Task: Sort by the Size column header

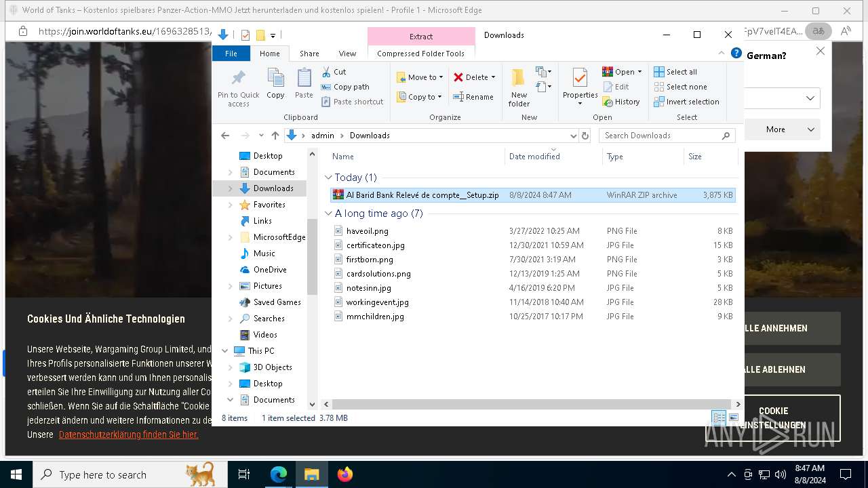Action: coord(710,157)
